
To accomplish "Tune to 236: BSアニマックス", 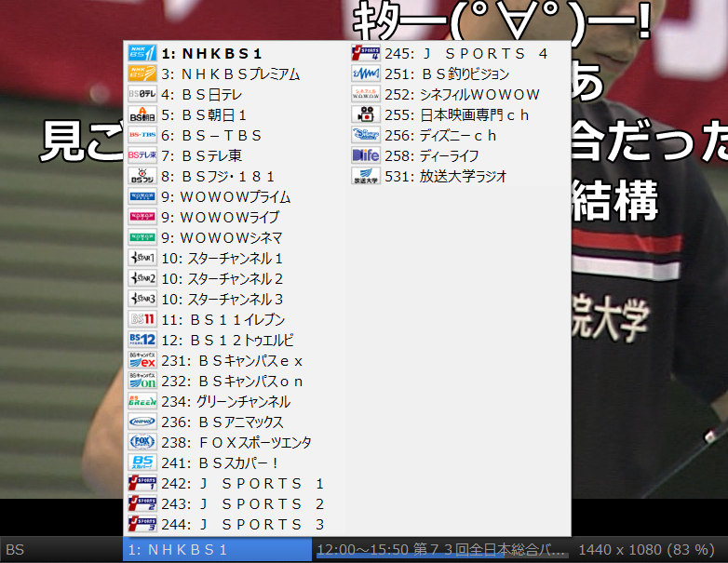I will tap(236, 422).
